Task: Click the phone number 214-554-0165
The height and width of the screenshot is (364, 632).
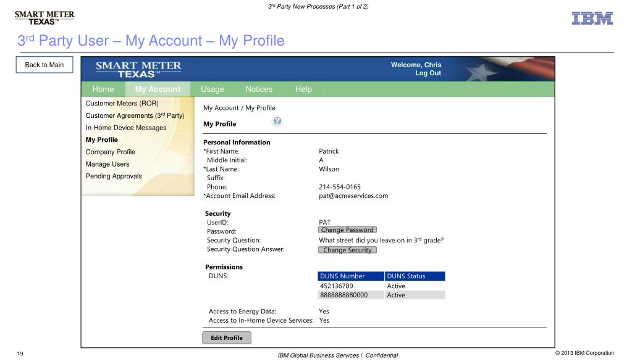Action: click(x=340, y=187)
